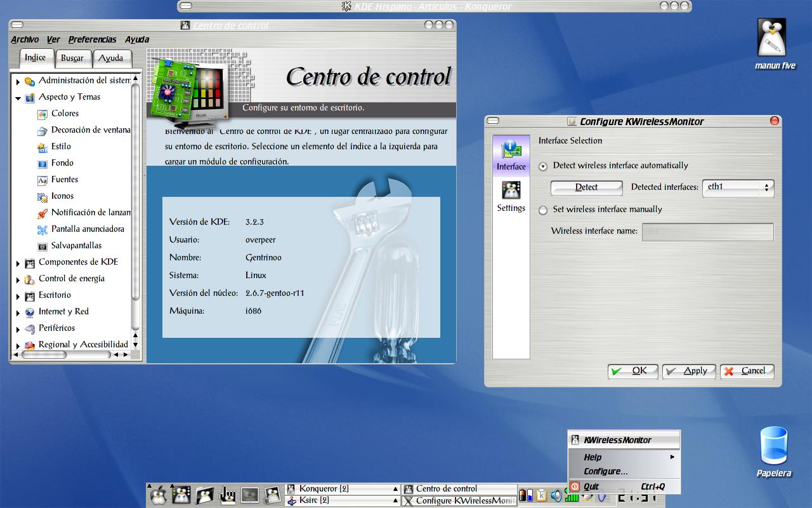The width and height of the screenshot is (812, 508).
Task: Click the green wireless signal tray icon
Action: pos(572,497)
